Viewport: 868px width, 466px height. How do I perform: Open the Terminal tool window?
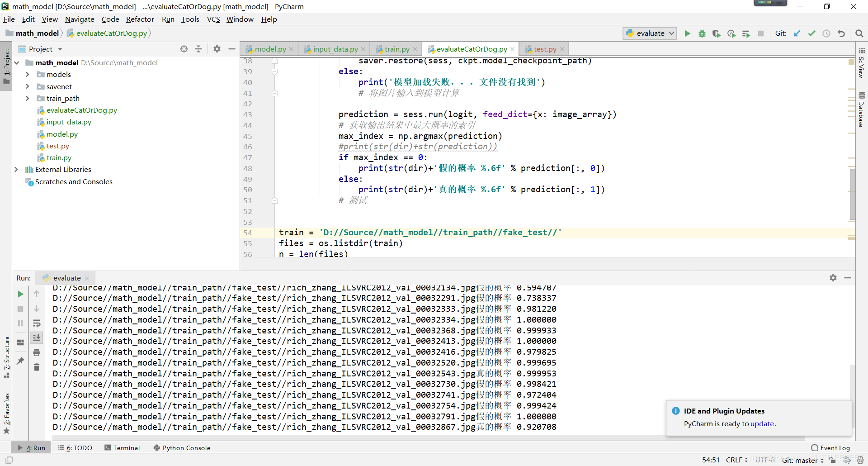tap(122, 448)
